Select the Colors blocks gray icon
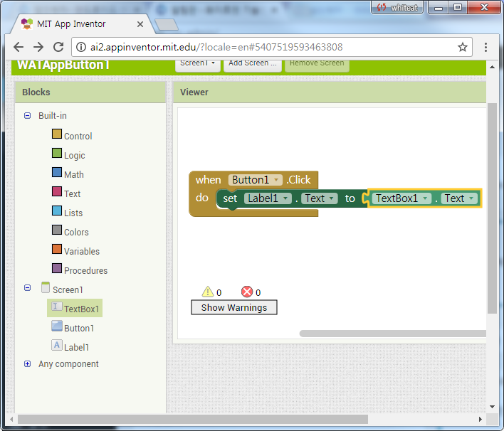The image size is (504, 431). 57,230
